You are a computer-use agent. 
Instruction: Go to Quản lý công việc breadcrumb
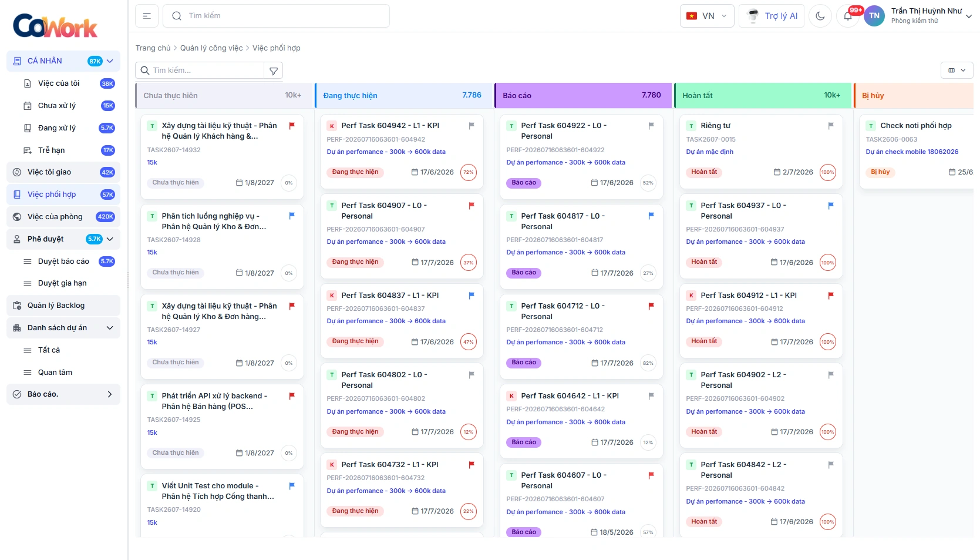[211, 48]
